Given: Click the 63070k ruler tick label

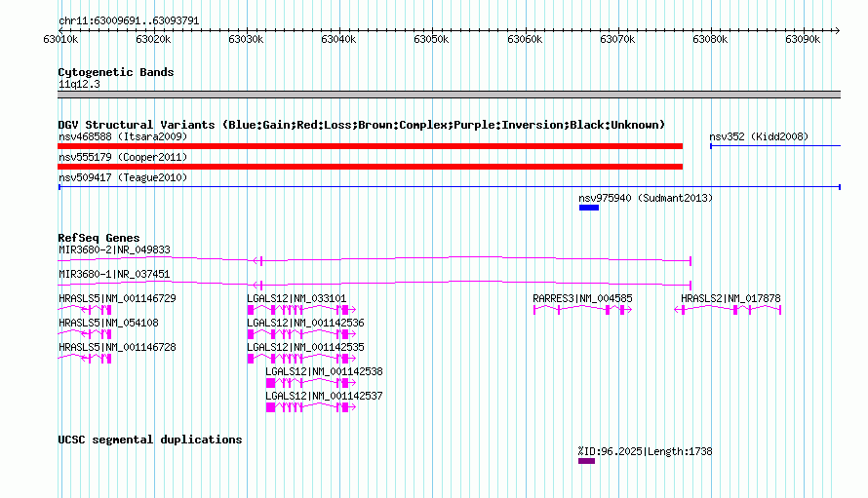Looking at the screenshot, I should 617,40.
